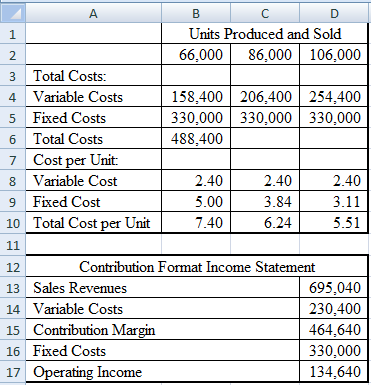Select the 'Variable Cost' label in row 8

point(75,181)
